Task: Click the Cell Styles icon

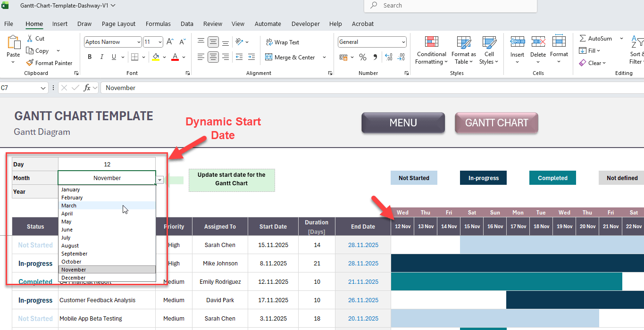Action: coord(489,42)
